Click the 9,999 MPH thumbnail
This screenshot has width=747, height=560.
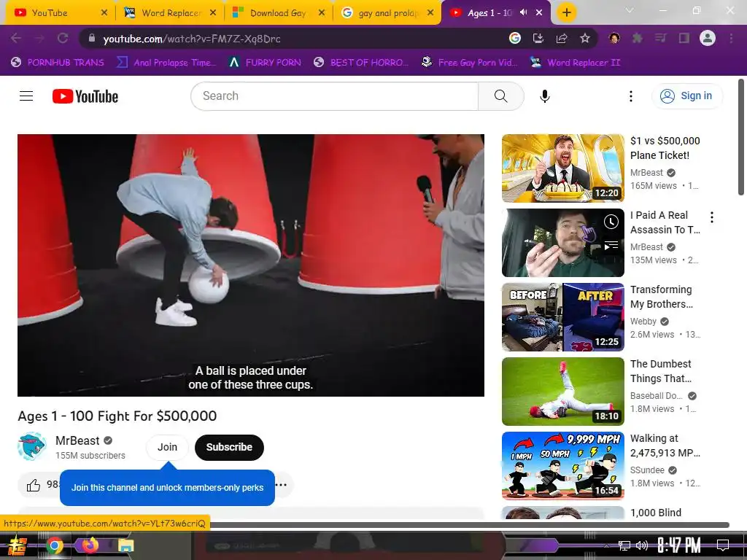coord(562,466)
